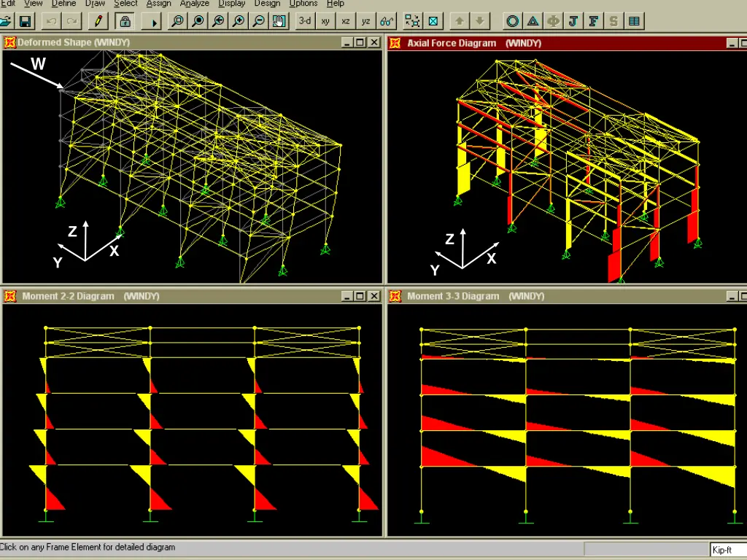Toggle the padlock lock model button
Viewport: 747px width, 560px height.
tap(125, 21)
